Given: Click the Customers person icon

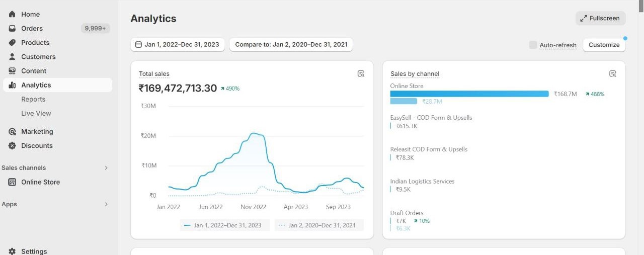Looking at the screenshot, I should point(12,57).
